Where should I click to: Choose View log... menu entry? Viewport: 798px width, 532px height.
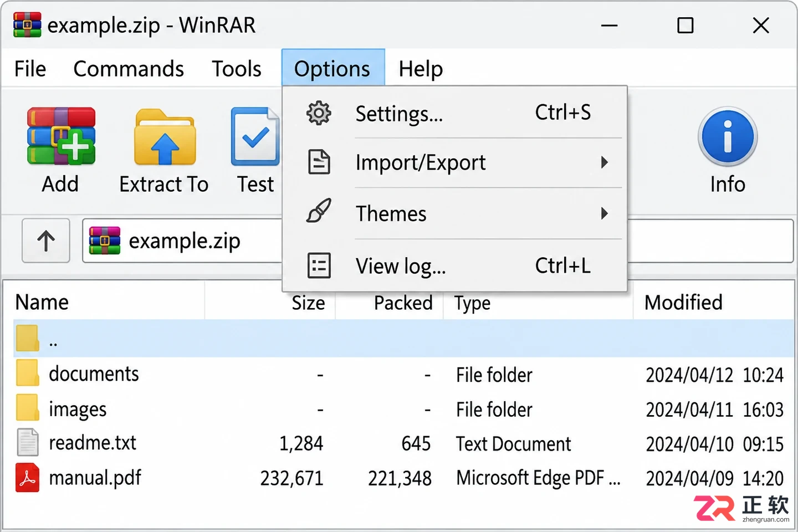tap(454, 266)
